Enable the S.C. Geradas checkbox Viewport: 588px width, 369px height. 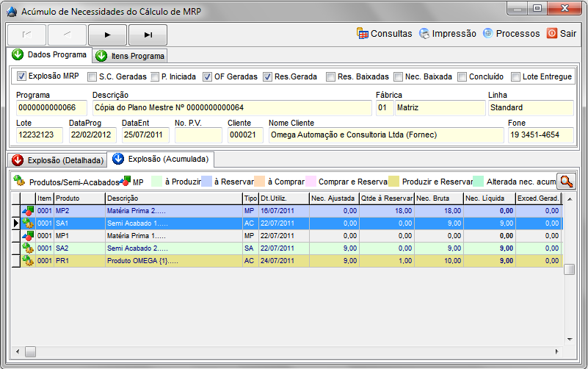click(x=92, y=76)
